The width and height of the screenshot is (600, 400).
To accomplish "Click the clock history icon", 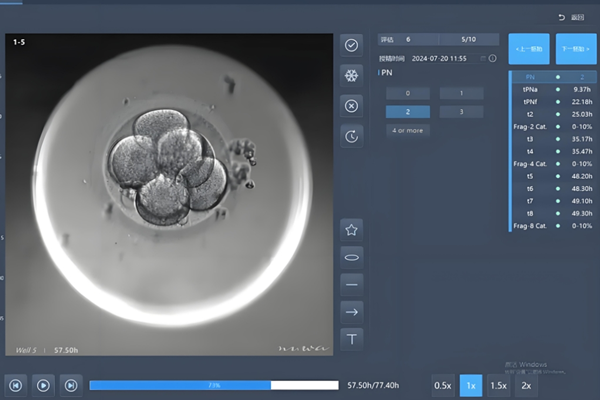I will click(x=351, y=136).
